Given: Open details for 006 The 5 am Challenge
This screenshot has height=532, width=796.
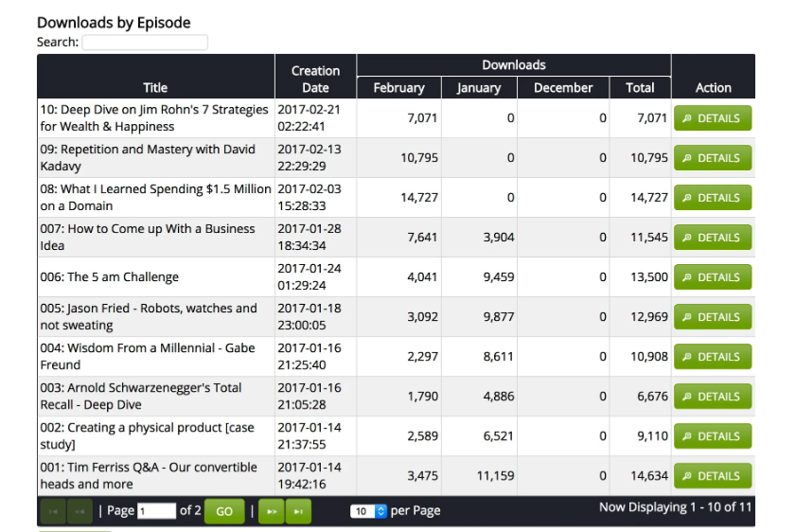Looking at the screenshot, I should click(x=713, y=276).
